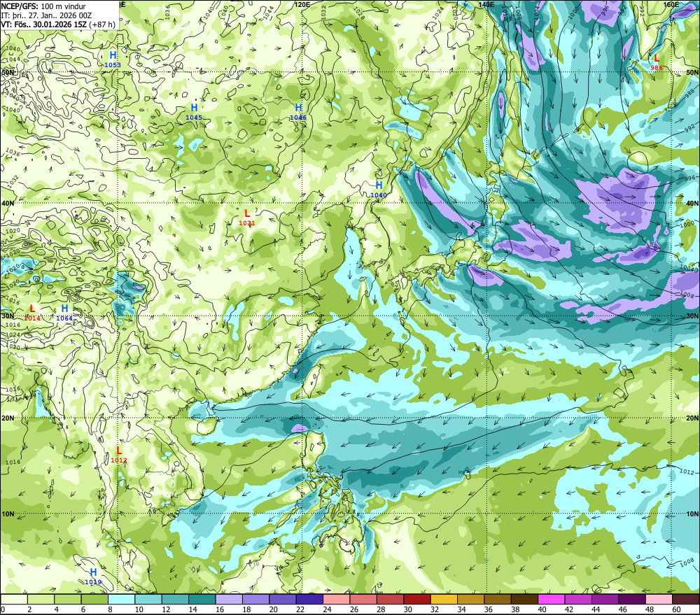Pick the green 6–8 legend swatch
The image size is (700, 615).
click(94, 599)
